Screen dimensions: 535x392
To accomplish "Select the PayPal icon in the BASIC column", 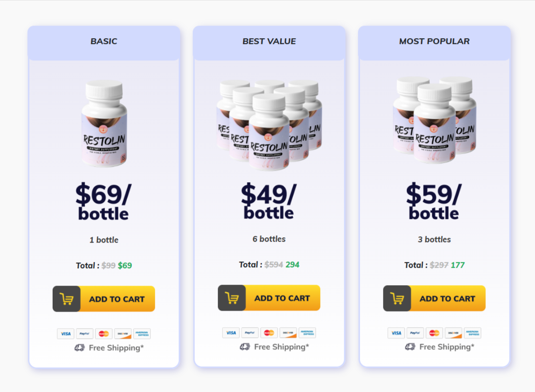I will pos(84,334).
